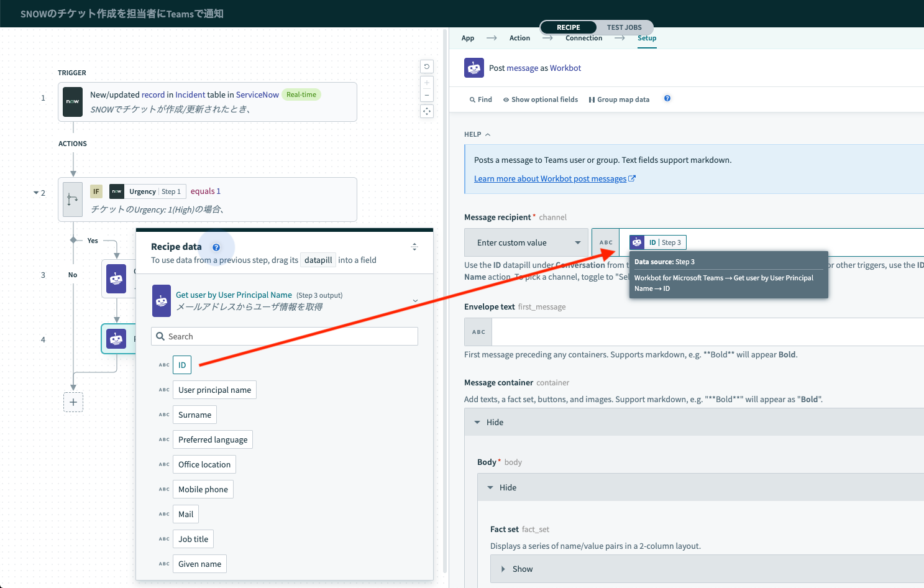Screen dimensions: 924x588
Task: Click the Recipe data help question icon
Action: pyautogui.click(x=216, y=247)
